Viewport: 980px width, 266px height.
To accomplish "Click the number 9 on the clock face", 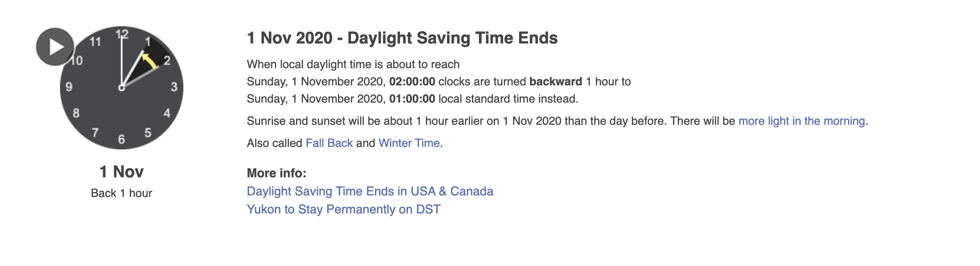I will coord(69,87).
